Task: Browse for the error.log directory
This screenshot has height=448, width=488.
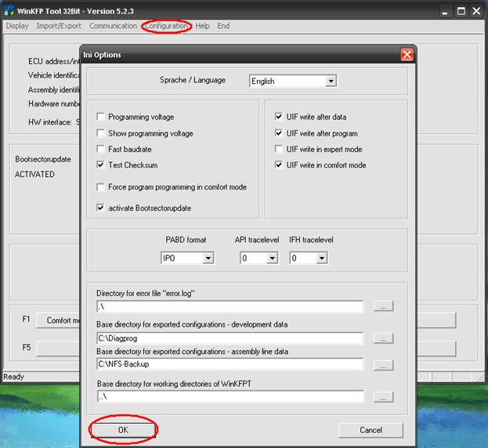Action: coord(384,306)
